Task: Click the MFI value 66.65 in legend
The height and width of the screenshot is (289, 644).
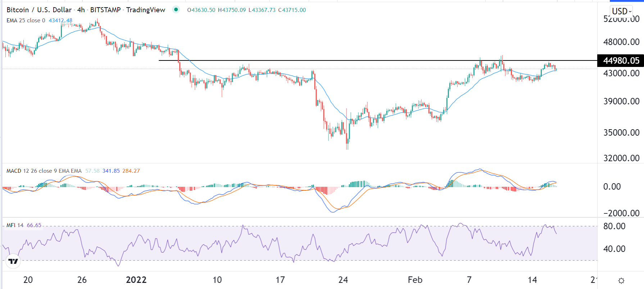Action: [34, 225]
